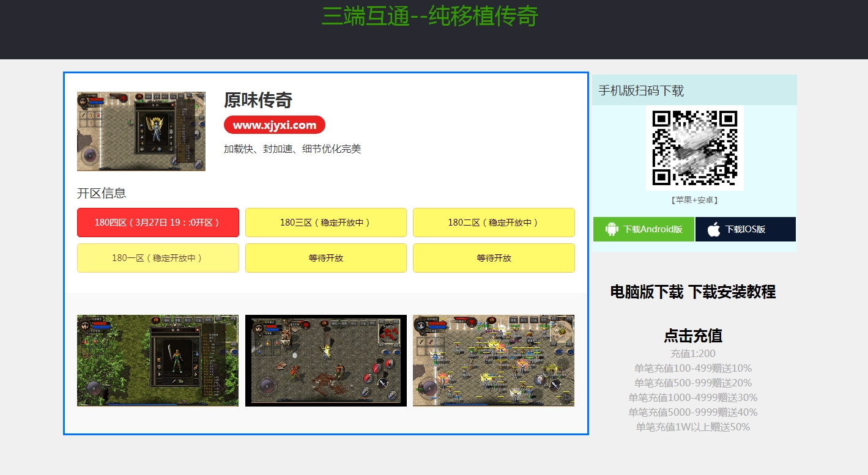The width and height of the screenshot is (868, 475).
Task: Open the crowded town battle screenshot
Action: 494,360
